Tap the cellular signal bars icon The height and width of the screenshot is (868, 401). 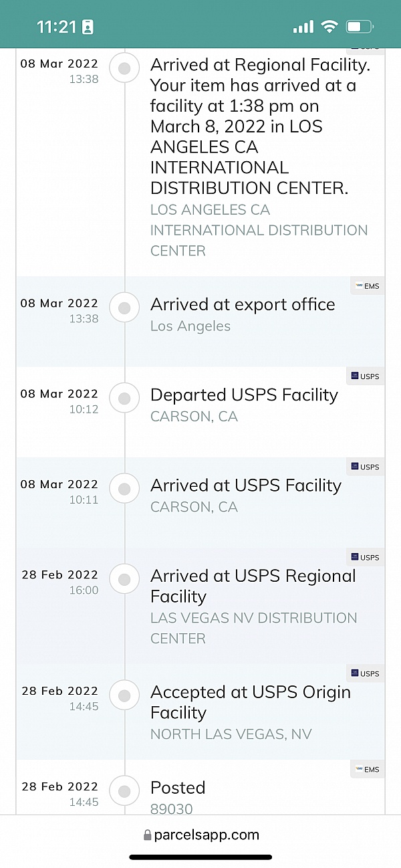click(303, 27)
